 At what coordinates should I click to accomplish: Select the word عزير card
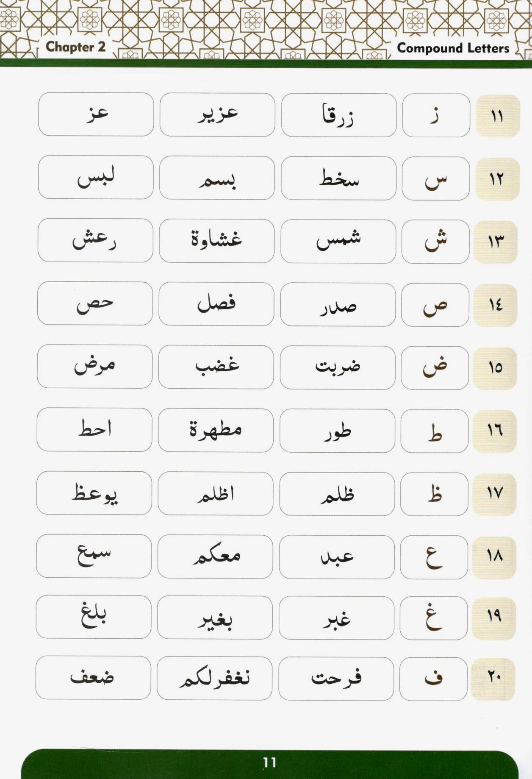point(217,114)
